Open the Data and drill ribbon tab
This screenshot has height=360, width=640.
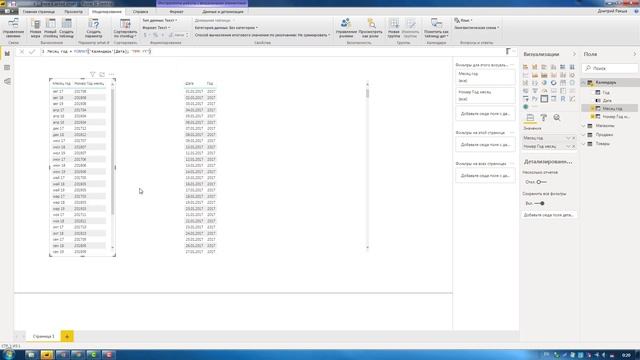click(223, 12)
